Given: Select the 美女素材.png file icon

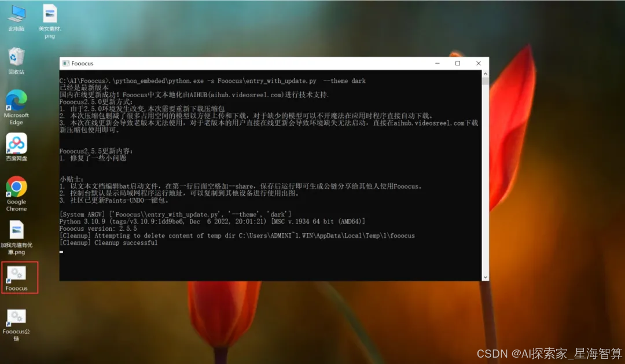Looking at the screenshot, I should click(50, 21).
